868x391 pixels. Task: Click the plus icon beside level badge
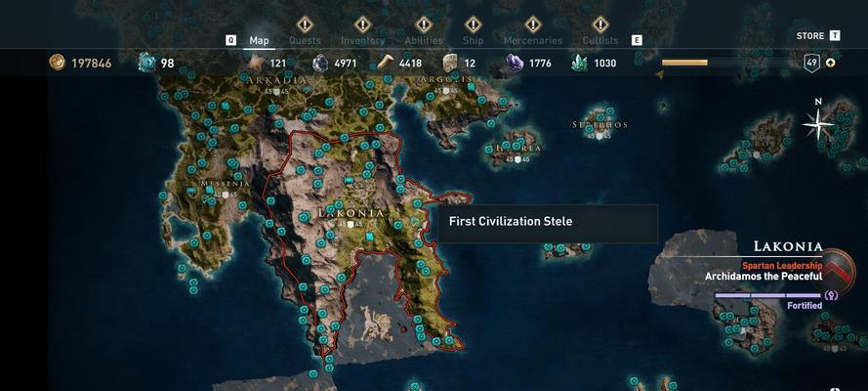pyautogui.click(x=830, y=63)
